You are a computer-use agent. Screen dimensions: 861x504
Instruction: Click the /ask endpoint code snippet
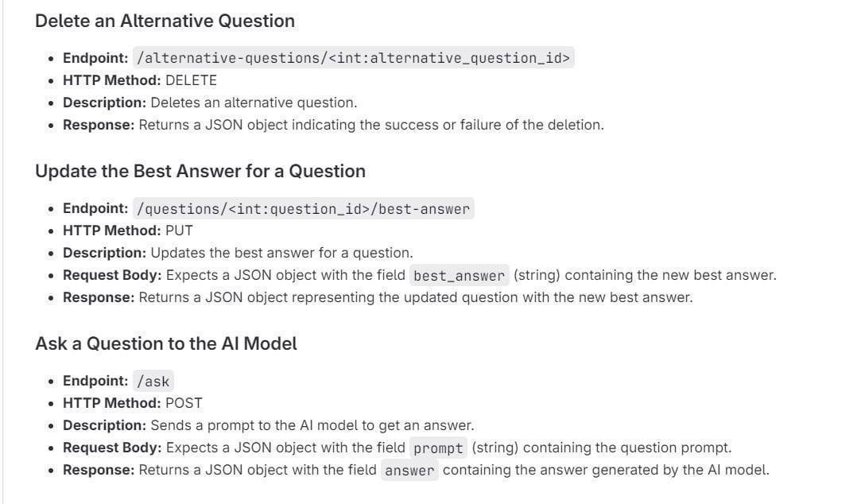coord(153,381)
